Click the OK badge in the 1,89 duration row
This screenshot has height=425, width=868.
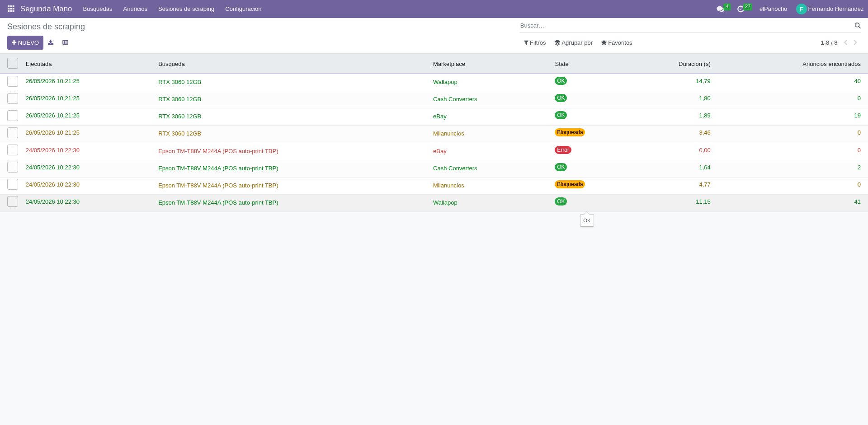561,115
